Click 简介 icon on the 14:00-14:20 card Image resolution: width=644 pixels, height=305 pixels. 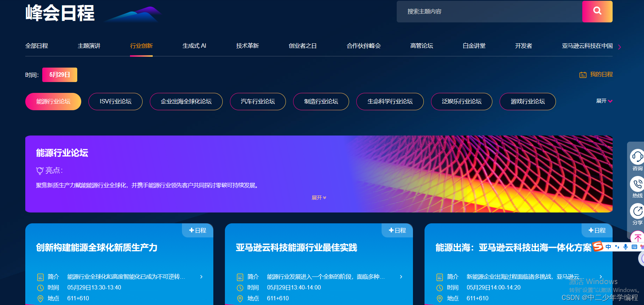(440, 277)
